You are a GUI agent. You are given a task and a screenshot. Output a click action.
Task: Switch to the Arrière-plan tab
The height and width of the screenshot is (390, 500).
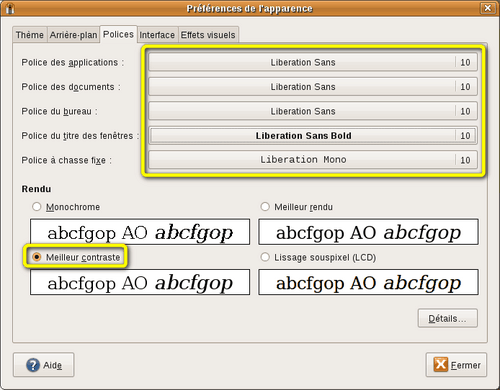click(x=73, y=35)
